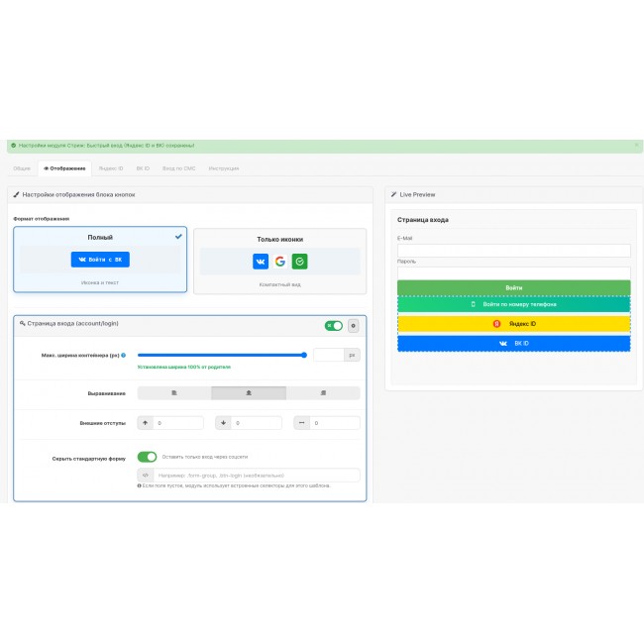644x644 pixels.
Task: Open the Вход по СМС tab
Action: (x=179, y=168)
